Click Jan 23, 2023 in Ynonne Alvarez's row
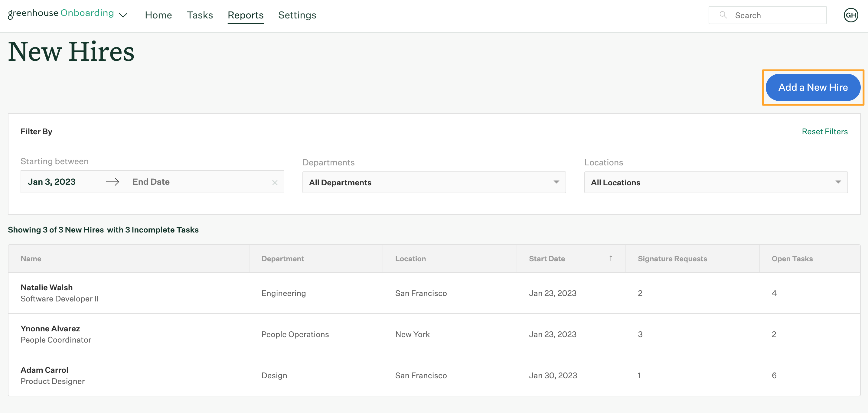The width and height of the screenshot is (868, 413). click(552, 334)
